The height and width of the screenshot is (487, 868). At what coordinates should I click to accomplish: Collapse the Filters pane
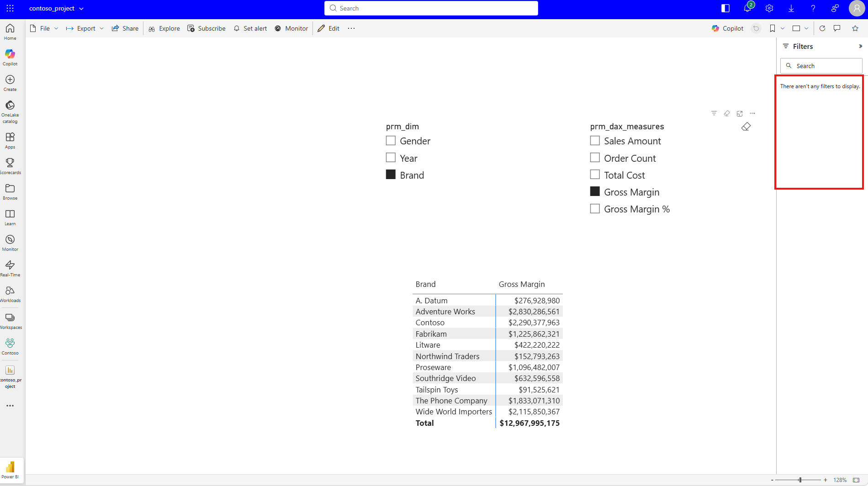860,46
